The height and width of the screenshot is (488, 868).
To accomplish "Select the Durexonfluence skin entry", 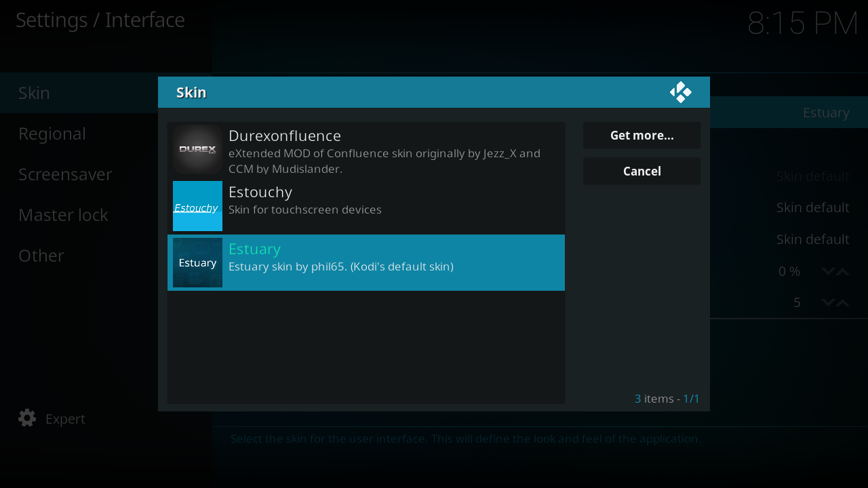I will click(366, 150).
